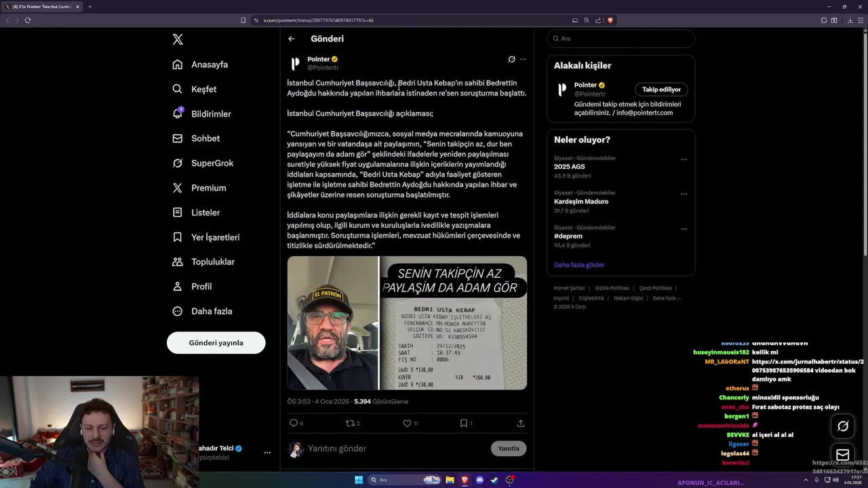Click the repost icon under the post
The height and width of the screenshot is (488, 868).
point(350,423)
